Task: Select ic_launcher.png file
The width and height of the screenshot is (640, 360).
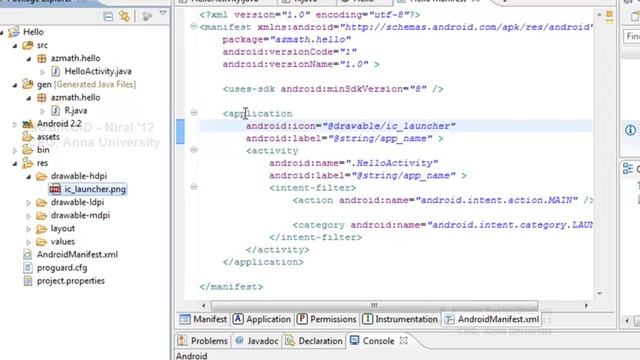Action: point(95,189)
